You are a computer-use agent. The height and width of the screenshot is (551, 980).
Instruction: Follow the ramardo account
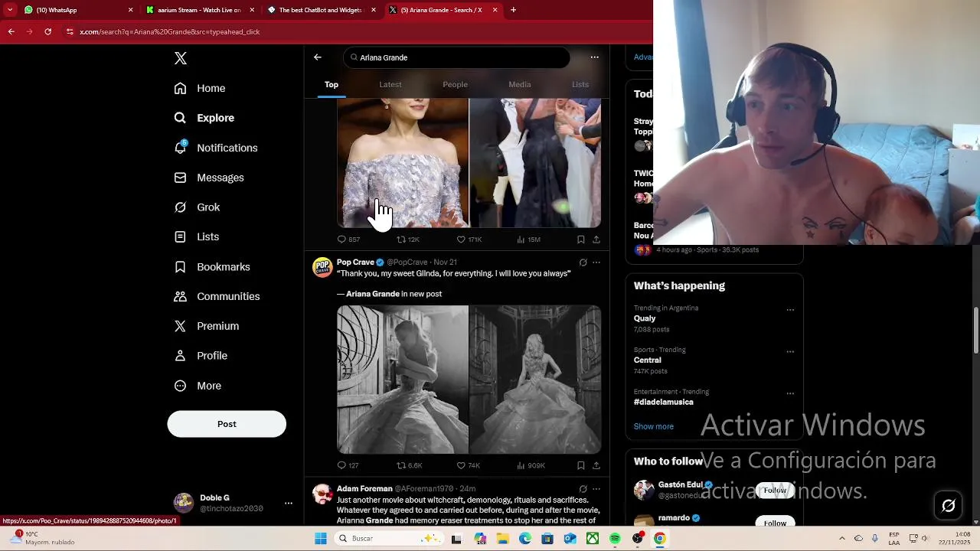775,523
